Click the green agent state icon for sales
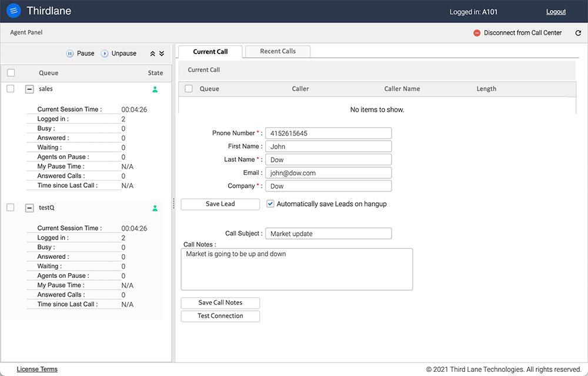This screenshot has width=588, height=376. coord(155,89)
